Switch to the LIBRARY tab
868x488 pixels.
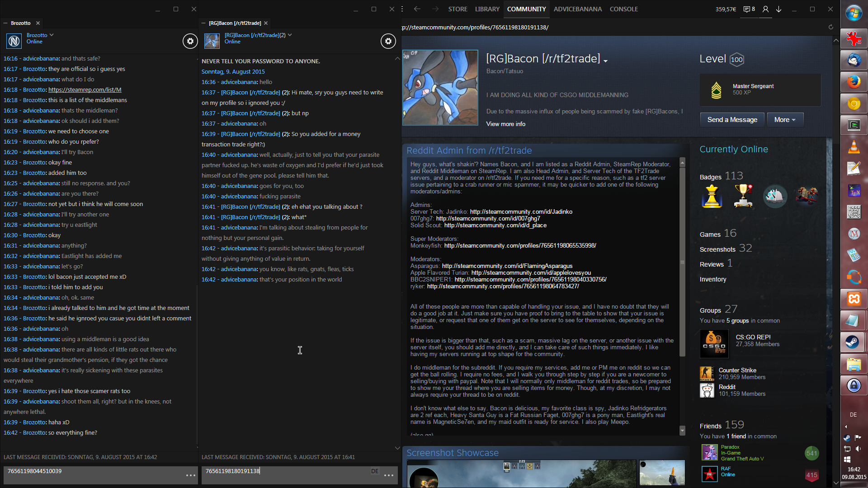pyautogui.click(x=487, y=9)
